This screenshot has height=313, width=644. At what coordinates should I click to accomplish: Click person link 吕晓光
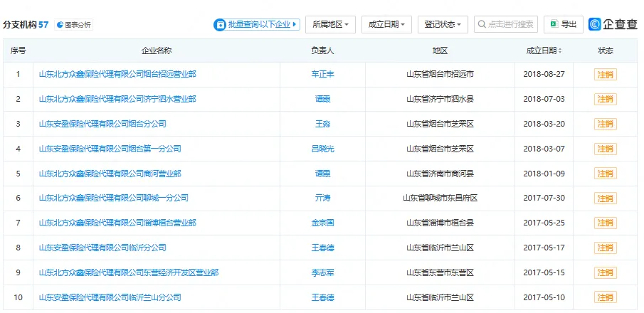click(322, 149)
